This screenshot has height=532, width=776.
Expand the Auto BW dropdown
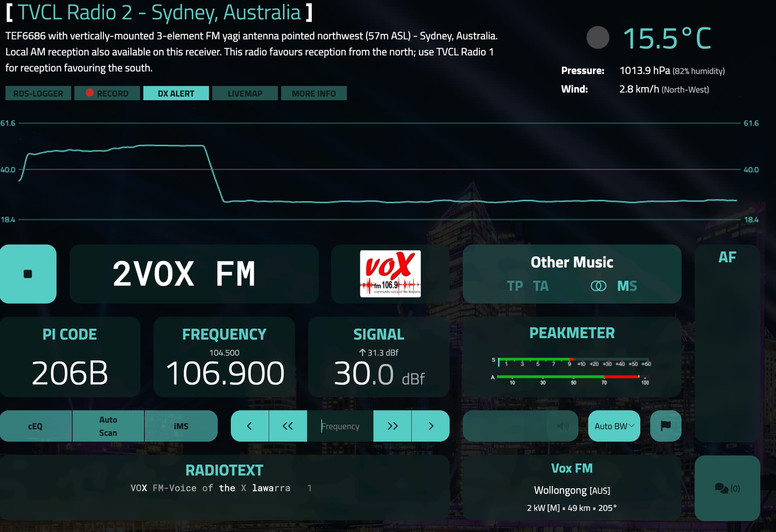pyautogui.click(x=614, y=426)
